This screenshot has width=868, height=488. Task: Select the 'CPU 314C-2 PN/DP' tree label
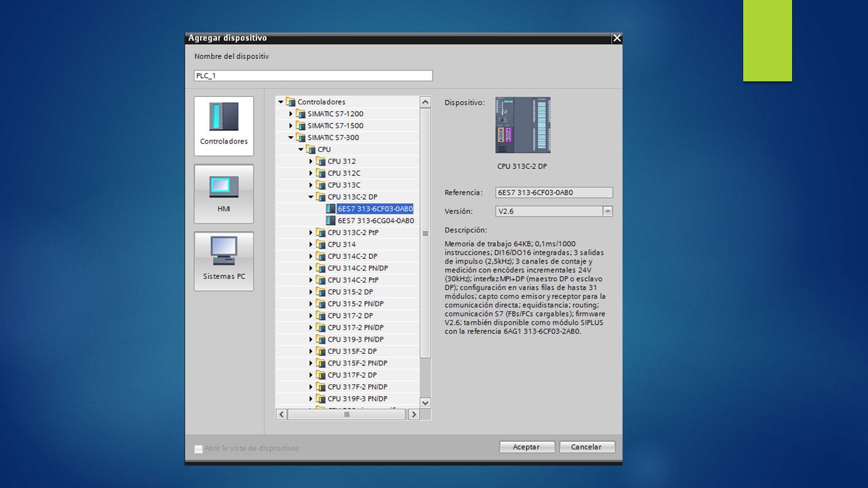[x=357, y=268]
